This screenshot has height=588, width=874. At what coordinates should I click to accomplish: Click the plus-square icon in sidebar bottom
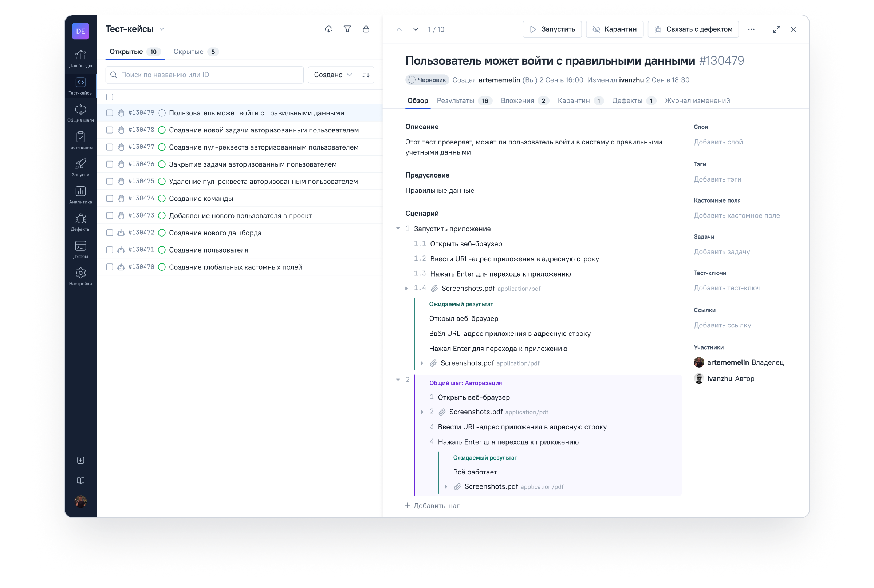[x=80, y=460]
